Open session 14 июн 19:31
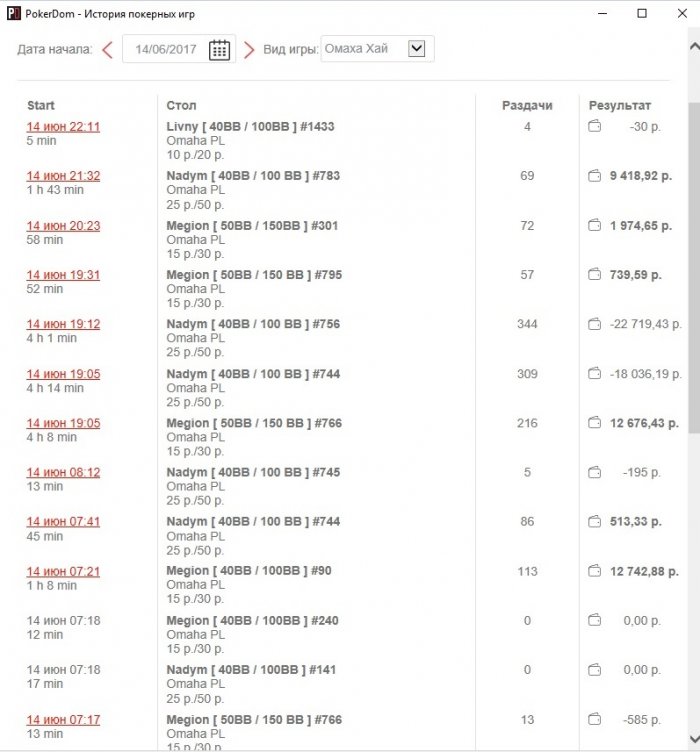700x752 pixels. point(63,275)
